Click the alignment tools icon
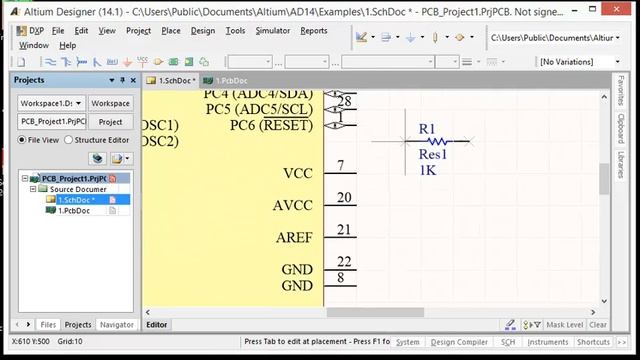This screenshot has width=640, height=360. click(386, 38)
